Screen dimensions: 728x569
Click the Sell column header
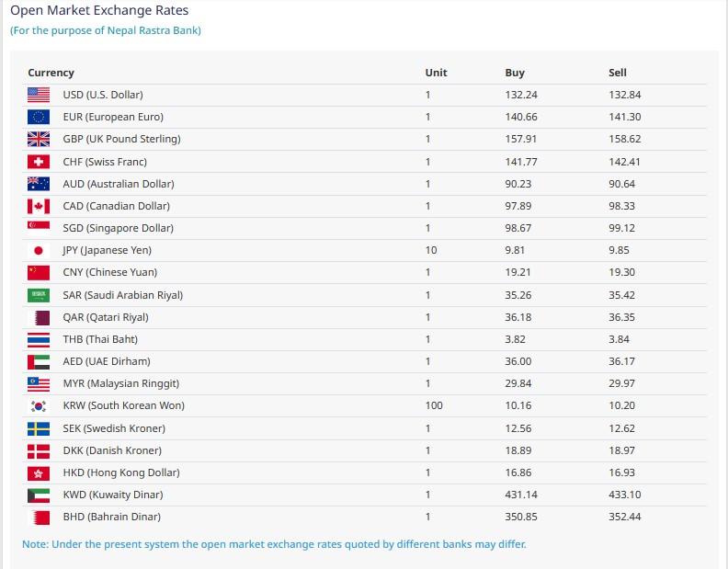pyautogui.click(x=618, y=73)
